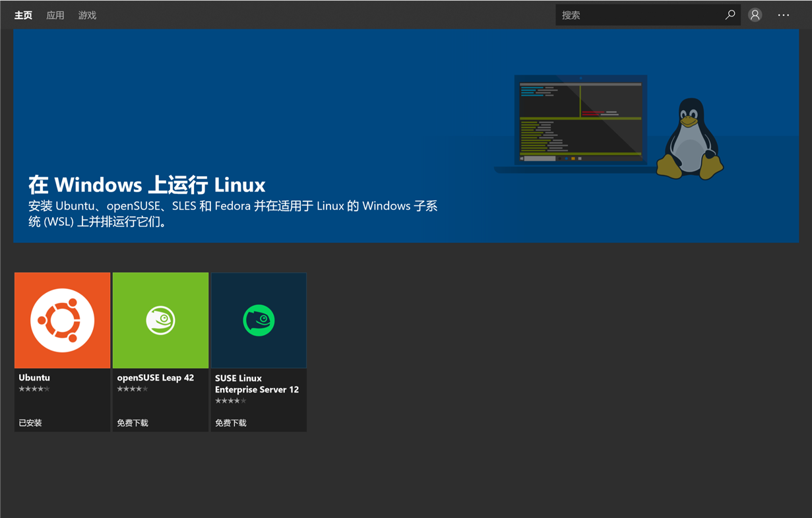Click 免费下载 under openSUSE Leap 42
This screenshot has height=518, width=812.
click(x=133, y=423)
